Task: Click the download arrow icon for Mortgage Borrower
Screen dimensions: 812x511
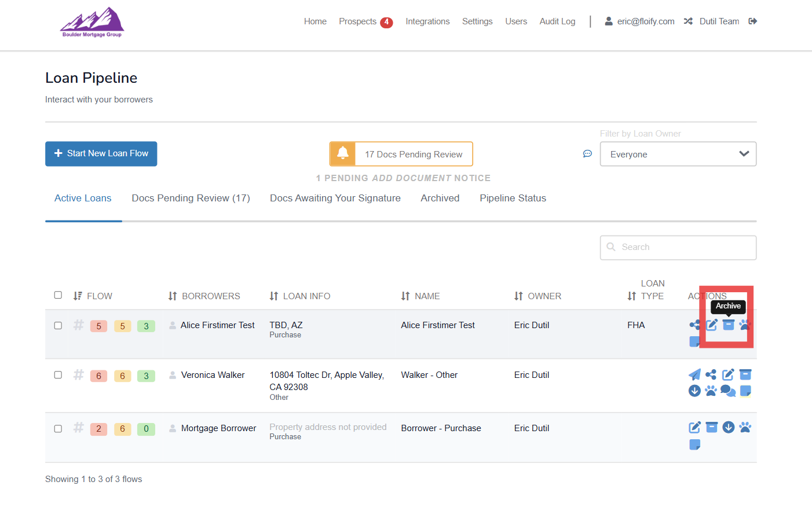Action: pos(729,428)
